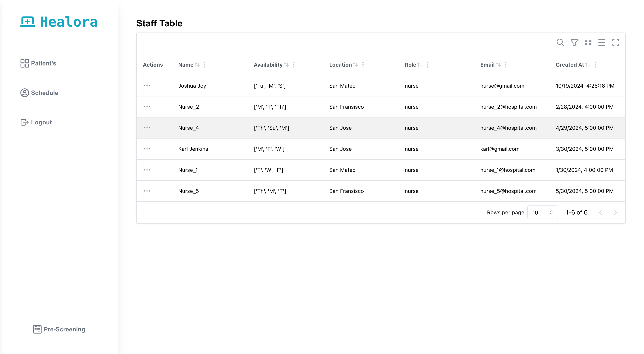
Task: Click Logout in the sidebar
Action: (x=36, y=122)
